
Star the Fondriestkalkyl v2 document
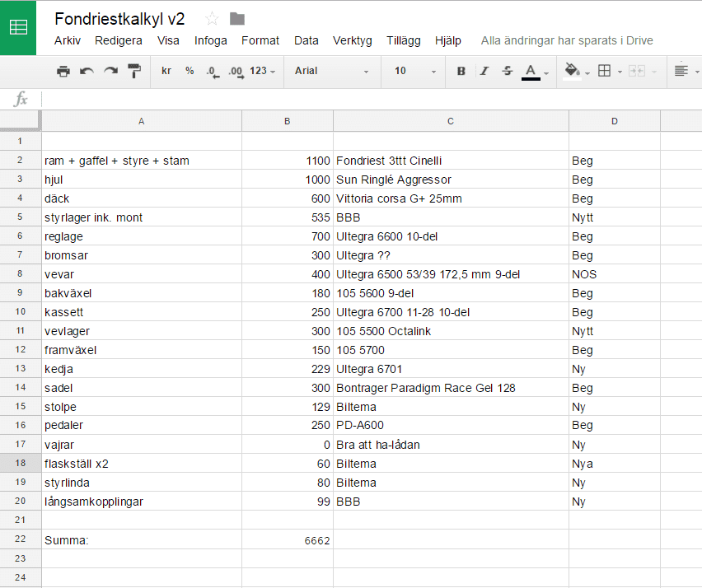211,19
